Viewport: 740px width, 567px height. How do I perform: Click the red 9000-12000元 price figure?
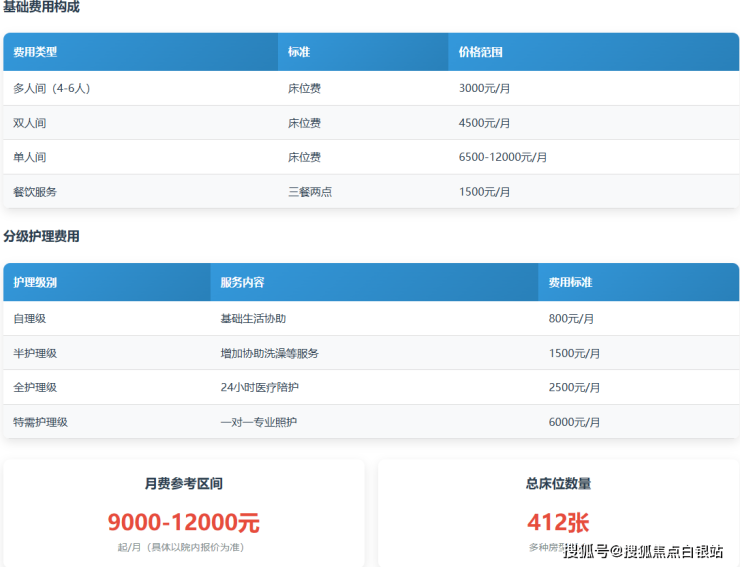point(183,522)
